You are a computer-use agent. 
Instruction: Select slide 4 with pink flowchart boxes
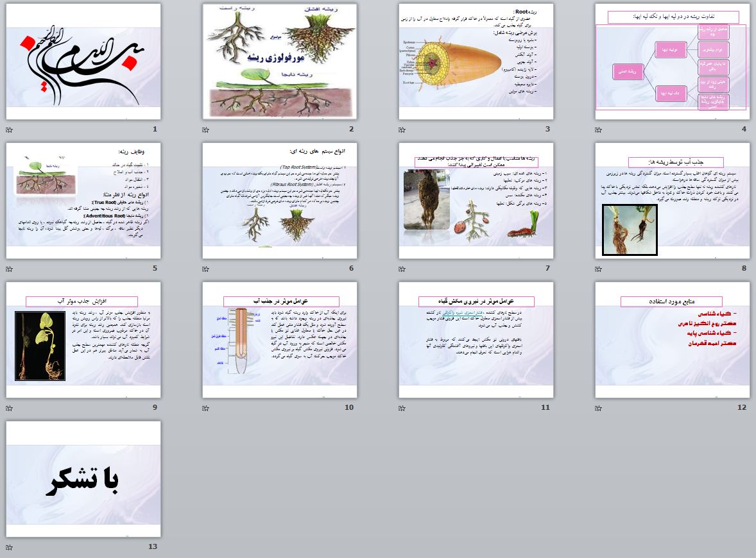672,62
